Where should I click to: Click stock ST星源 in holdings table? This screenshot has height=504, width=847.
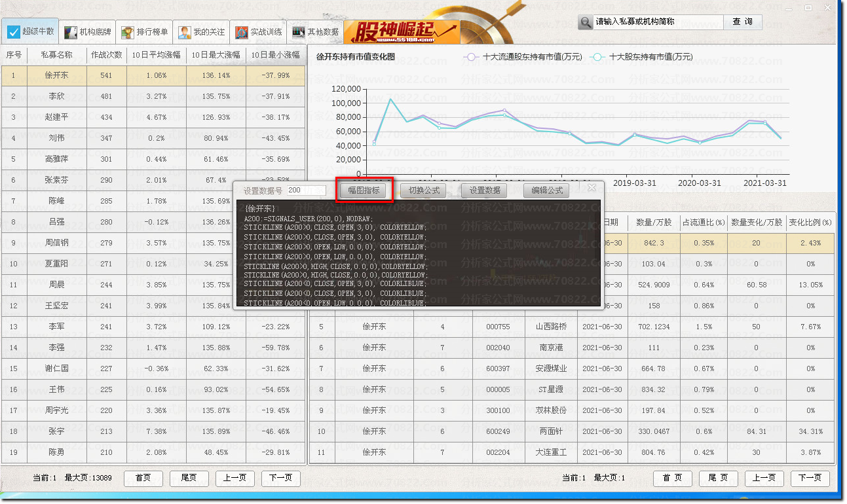[x=551, y=389]
